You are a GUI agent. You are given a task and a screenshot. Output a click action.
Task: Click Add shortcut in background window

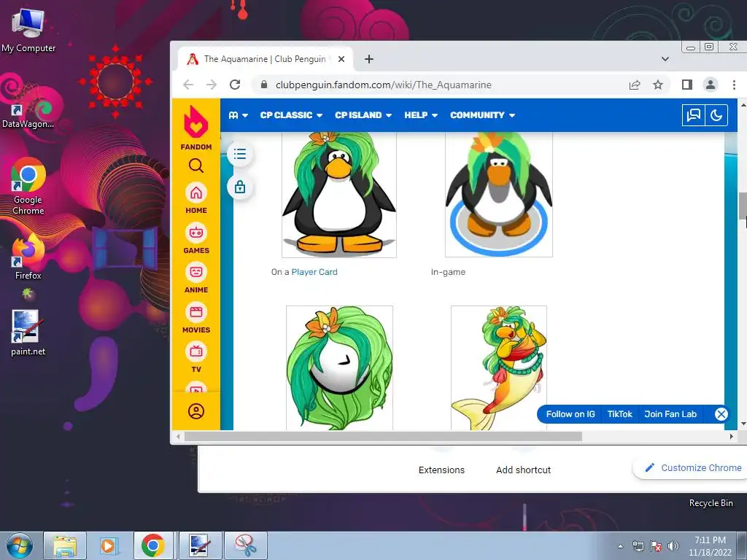pos(523,470)
